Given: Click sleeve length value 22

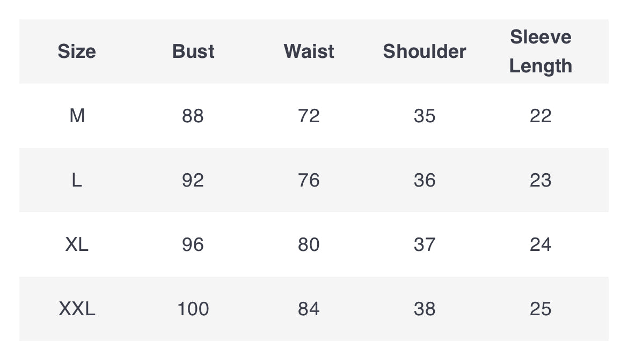Looking at the screenshot, I should [541, 116].
